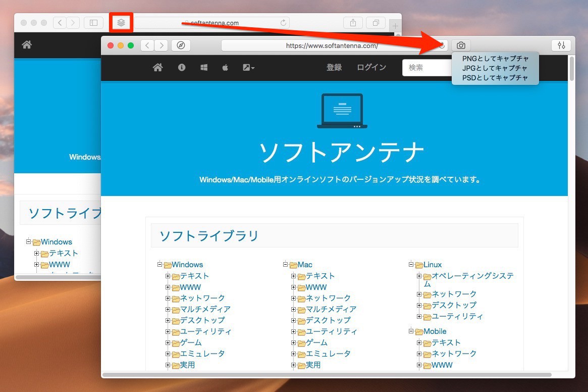Screen dimensions: 588x392
Task: Select PNGとしてキャプチャ menu item
Action: (x=495, y=59)
